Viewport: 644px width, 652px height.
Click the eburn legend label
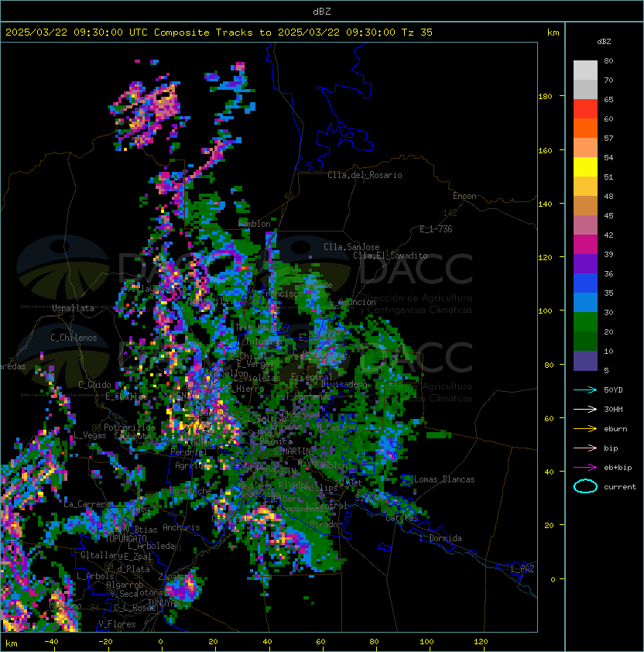pos(615,429)
